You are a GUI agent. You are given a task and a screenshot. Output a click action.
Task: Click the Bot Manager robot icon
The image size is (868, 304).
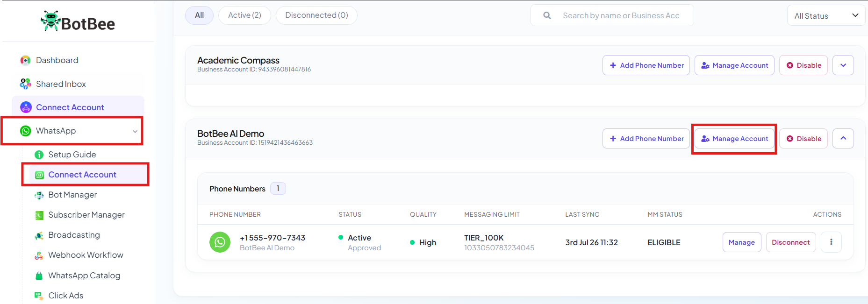(x=39, y=195)
